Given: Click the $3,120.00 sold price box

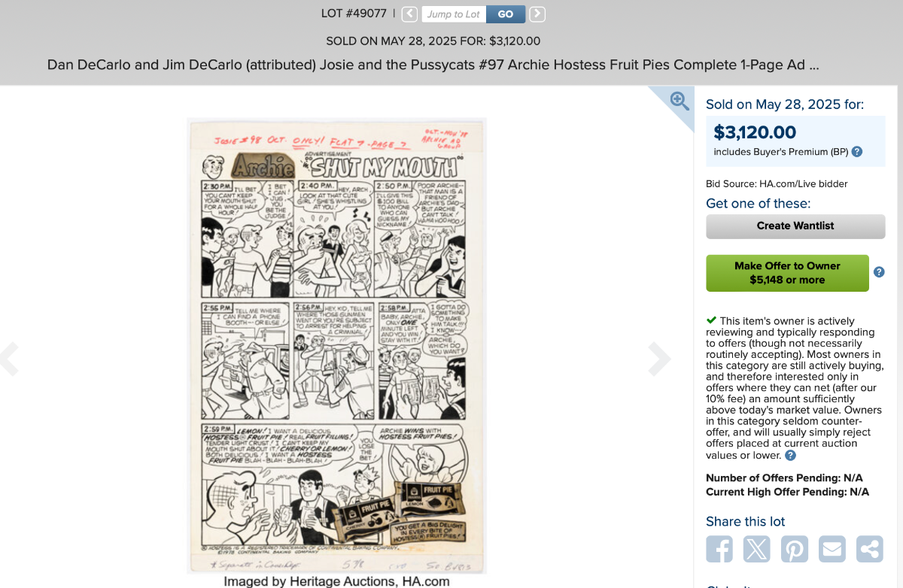Looking at the screenshot, I should (795, 141).
